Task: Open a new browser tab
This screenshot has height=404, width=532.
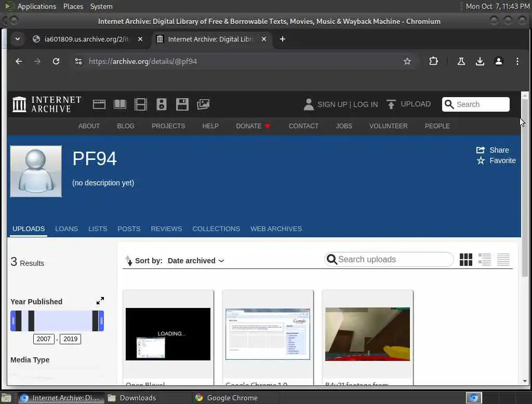Action: tap(282, 39)
